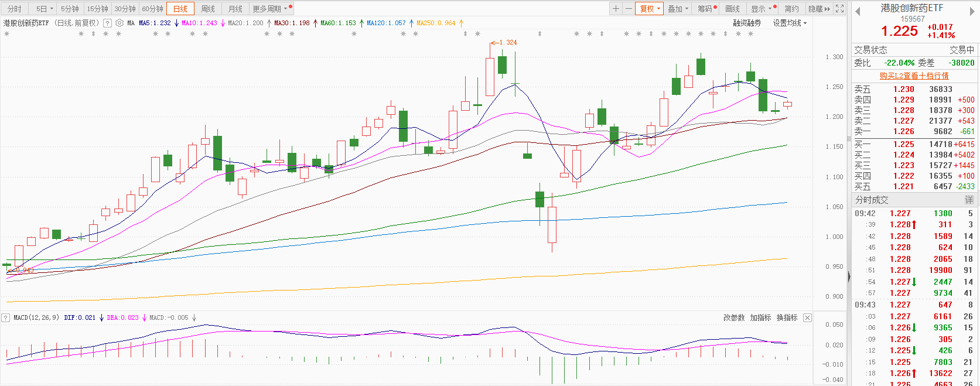
Task: Click 加指标 to add indicator
Action: point(760,317)
